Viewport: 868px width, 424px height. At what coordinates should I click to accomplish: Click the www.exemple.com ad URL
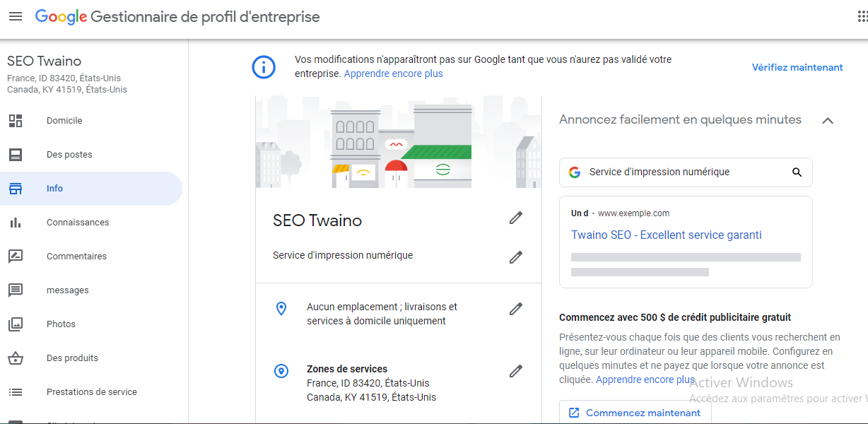(634, 213)
